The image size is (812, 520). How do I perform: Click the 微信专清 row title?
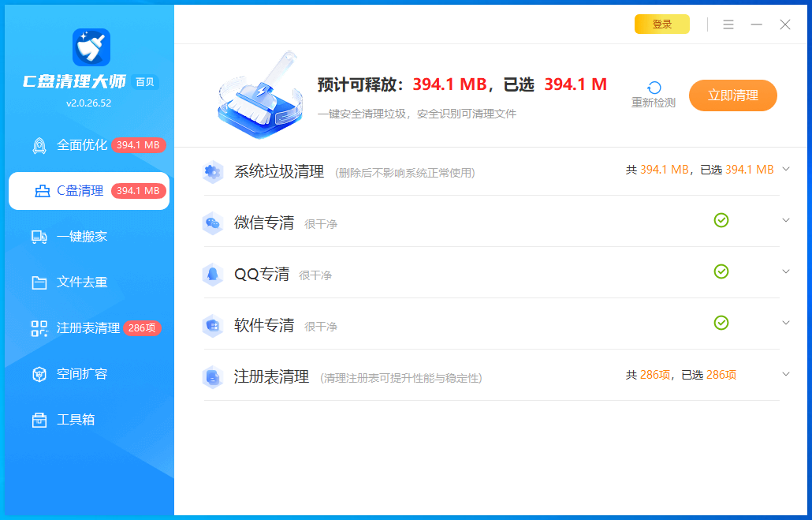pos(264,223)
